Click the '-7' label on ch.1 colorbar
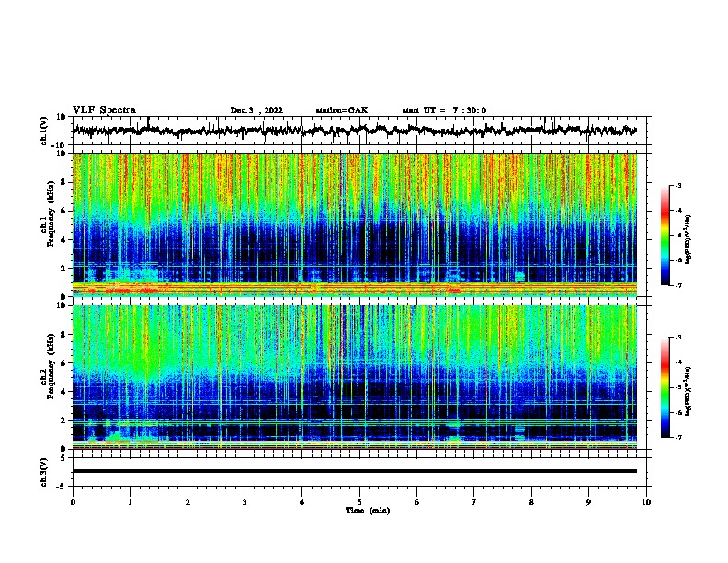Viewport: 728px width, 563px height. [x=678, y=285]
